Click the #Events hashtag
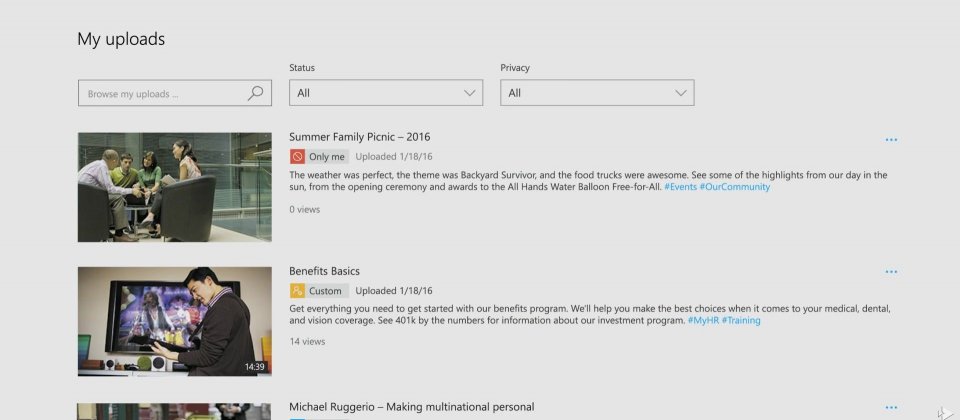This screenshot has height=420, width=960. coord(680,187)
